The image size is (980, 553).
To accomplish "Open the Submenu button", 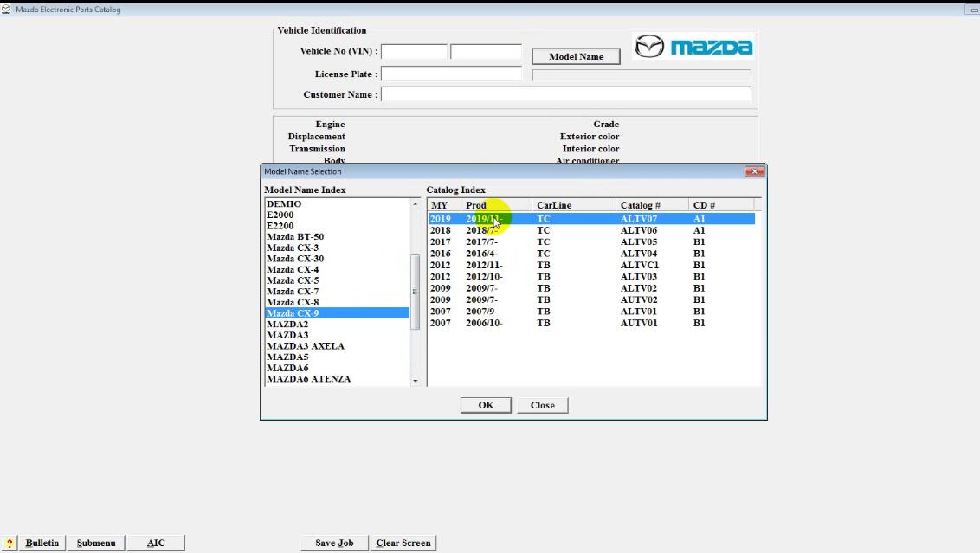I will pyautogui.click(x=96, y=543).
